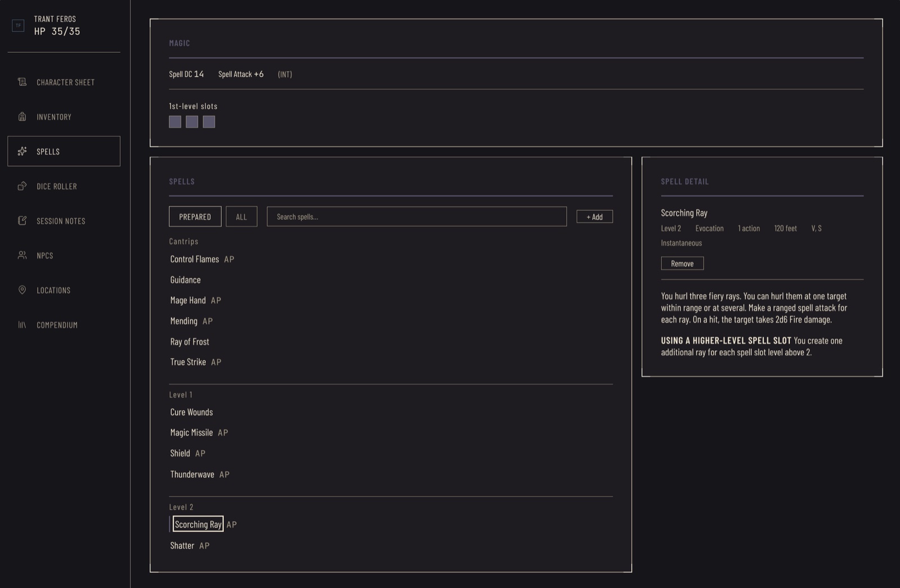Click the Inventory backpack icon
The height and width of the screenshot is (588, 900).
pyautogui.click(x=22, y=117)
